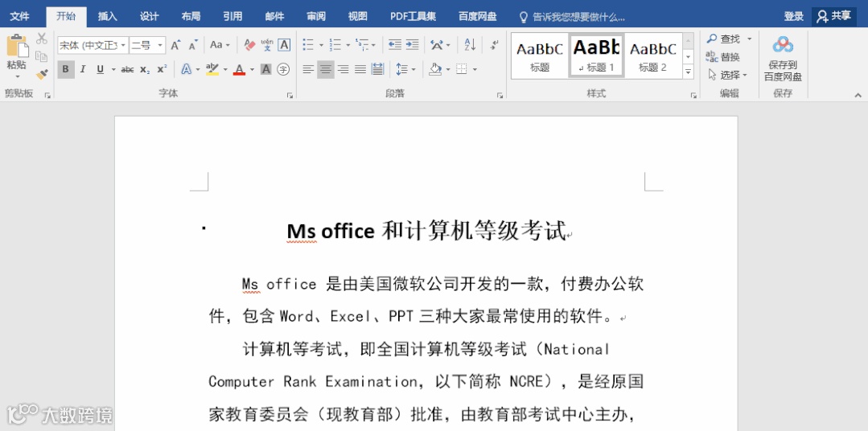
Task: Click 保存到百度网盘 button
Action: [783, 59]
